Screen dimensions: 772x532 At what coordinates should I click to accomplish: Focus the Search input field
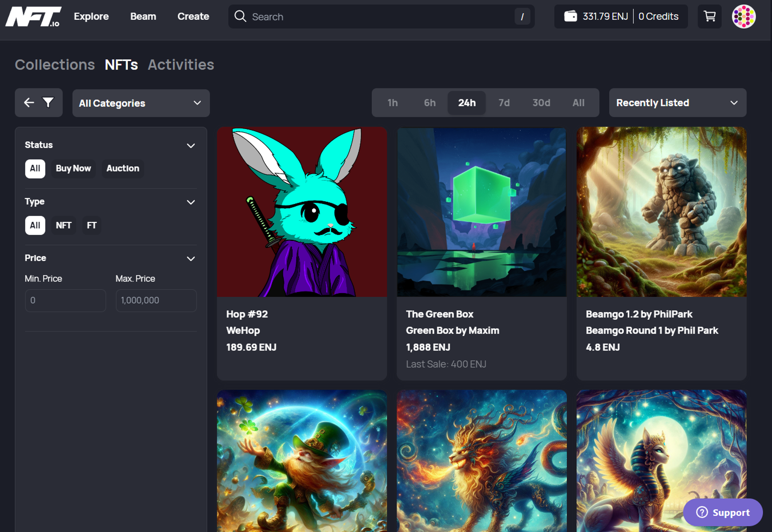click(381, 17)
